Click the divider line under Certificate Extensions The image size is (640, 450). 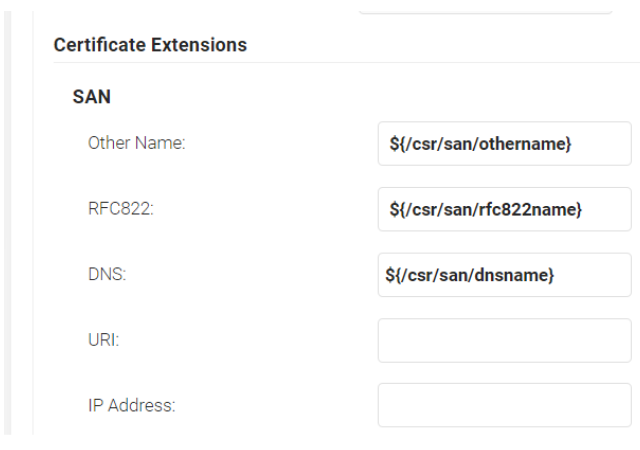(x=347, y=62)
